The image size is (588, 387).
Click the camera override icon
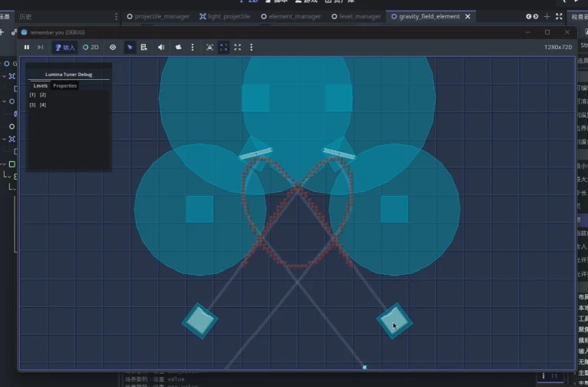pyautogui.click(x=178, y=47)
